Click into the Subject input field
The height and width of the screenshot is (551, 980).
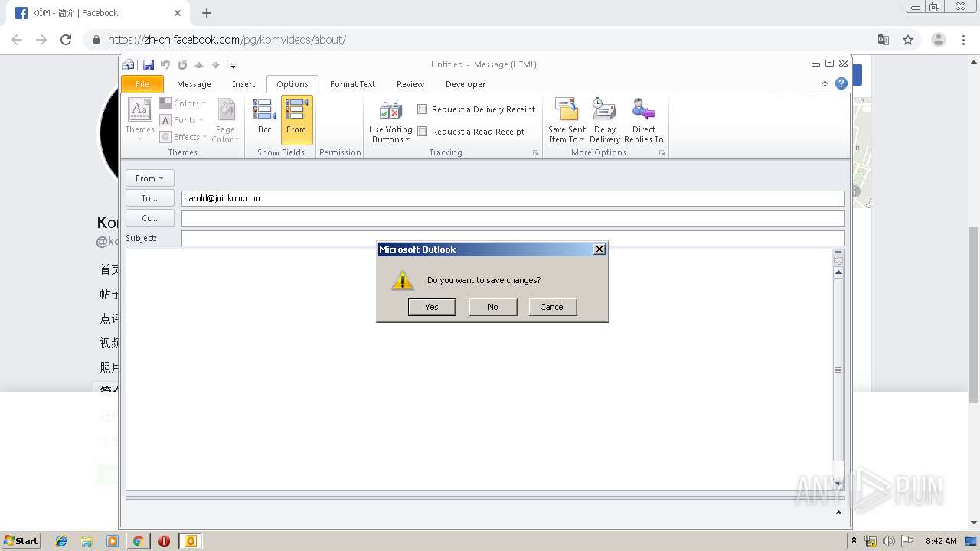click(513, 238)
